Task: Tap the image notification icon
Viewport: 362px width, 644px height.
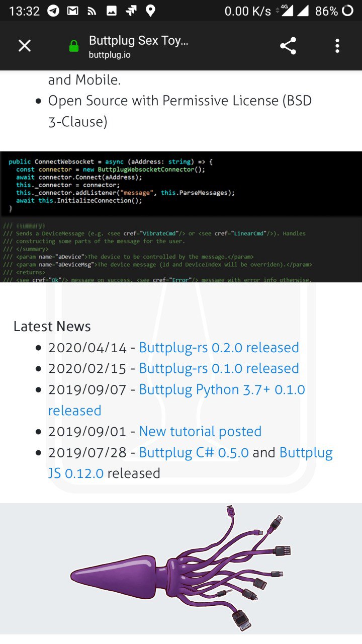Action: pos(112,11)
